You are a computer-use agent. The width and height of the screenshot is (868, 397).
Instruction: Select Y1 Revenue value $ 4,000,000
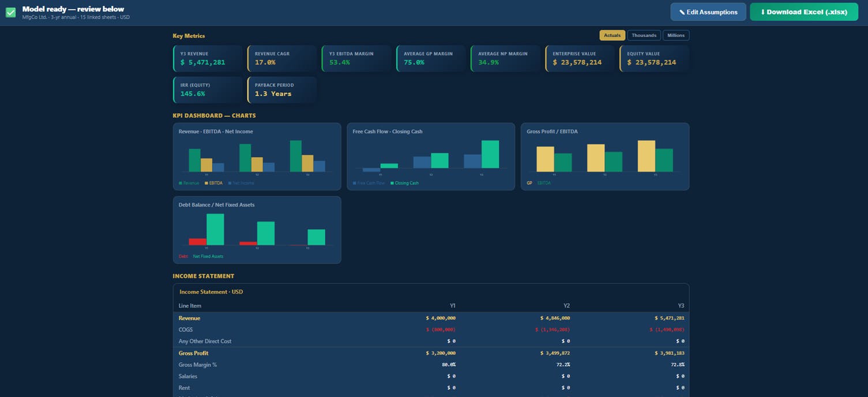tap(441, 318)
